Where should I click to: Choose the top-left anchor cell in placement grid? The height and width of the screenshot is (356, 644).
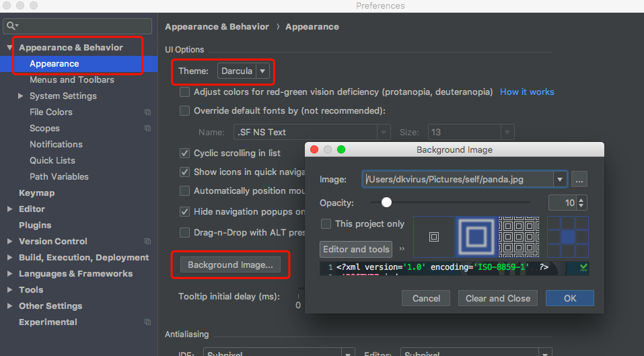(x=554, y=223)
